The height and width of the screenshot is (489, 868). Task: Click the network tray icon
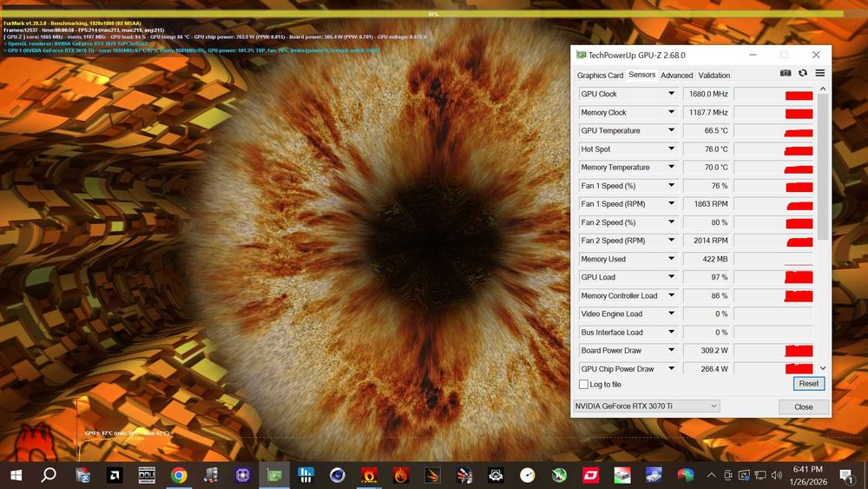[760, 475]
